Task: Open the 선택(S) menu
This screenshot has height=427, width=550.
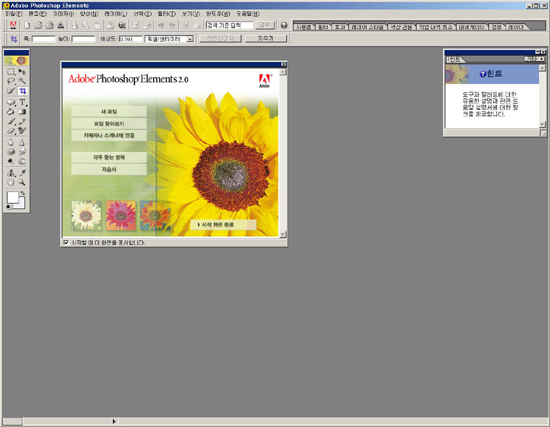Action: [x=142, y=14]
